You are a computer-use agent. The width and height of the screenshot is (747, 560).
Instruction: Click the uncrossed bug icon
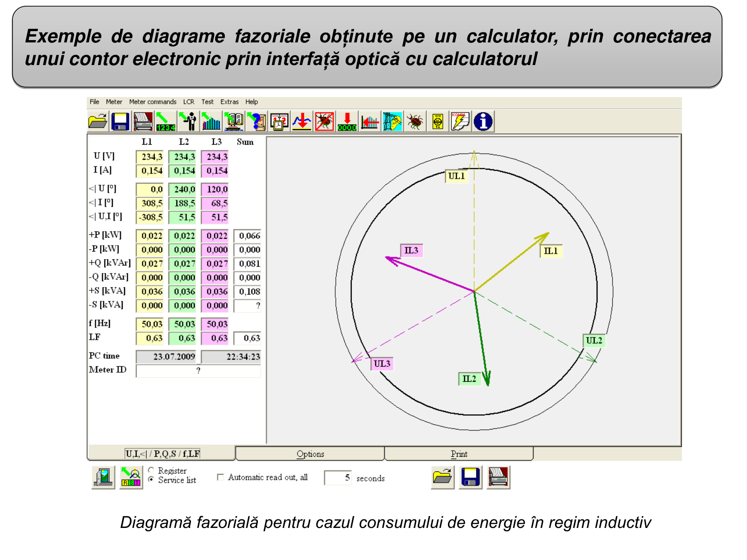click(415, 122)
